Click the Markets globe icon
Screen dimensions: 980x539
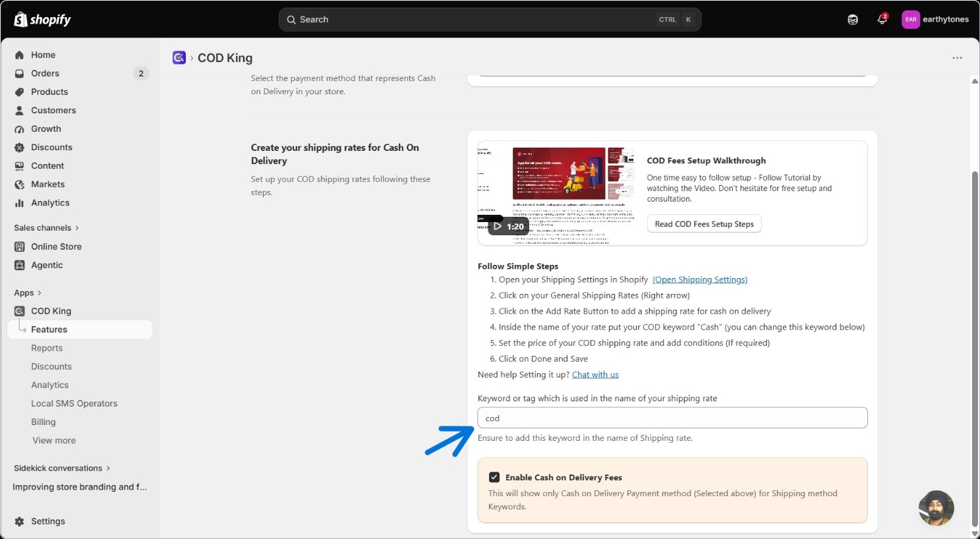click(x=19, y=184)
